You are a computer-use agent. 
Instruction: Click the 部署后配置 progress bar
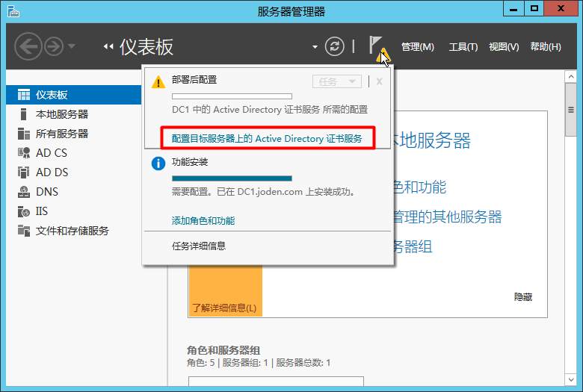232,96
